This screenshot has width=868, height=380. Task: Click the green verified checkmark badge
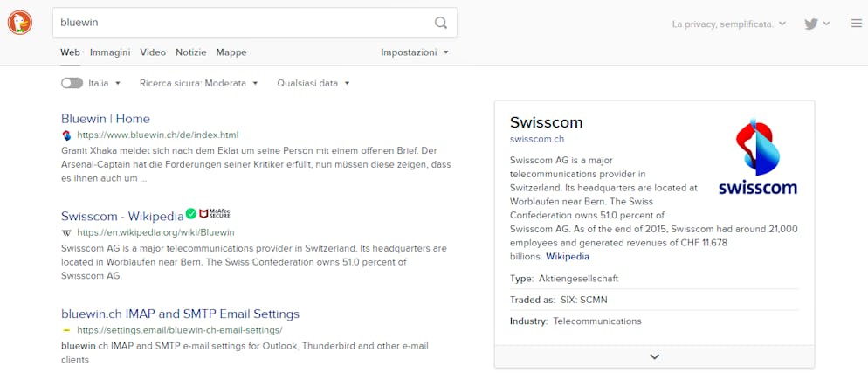point(191,213)
